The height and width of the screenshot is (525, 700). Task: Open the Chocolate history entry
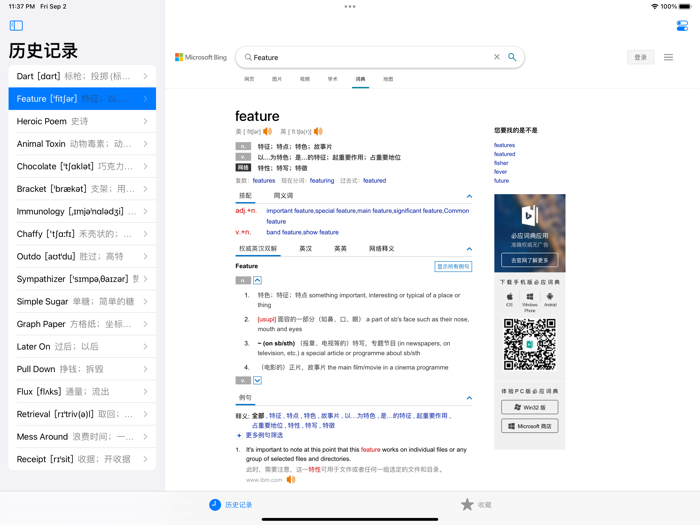tap(82, 166)
